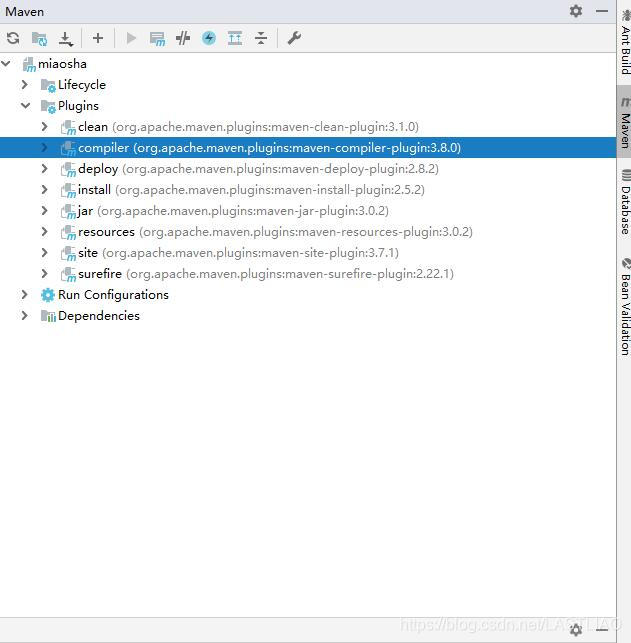Click the Dependencies library icon

click(48, 316)
